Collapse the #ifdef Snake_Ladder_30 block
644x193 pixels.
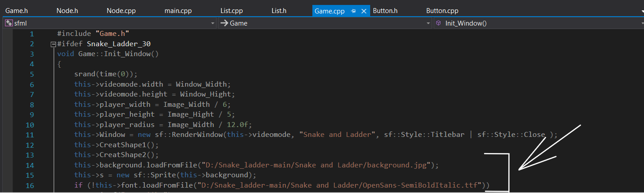pos(53,44)
